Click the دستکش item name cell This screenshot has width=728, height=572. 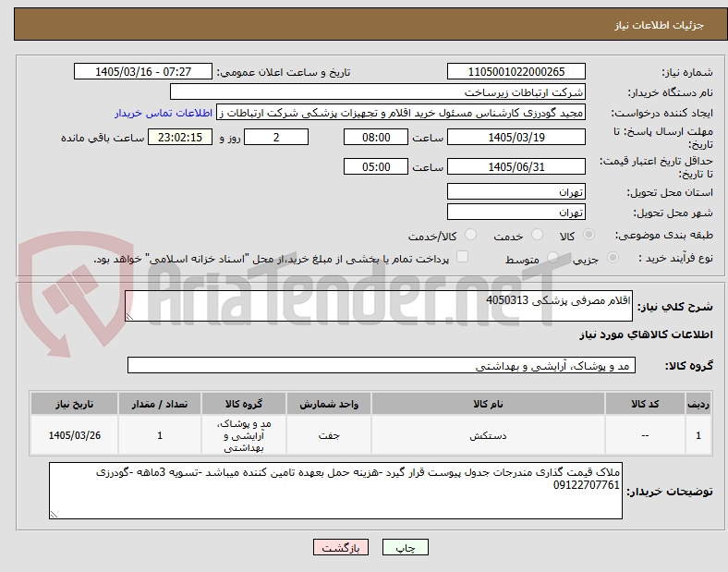(488, 435)
